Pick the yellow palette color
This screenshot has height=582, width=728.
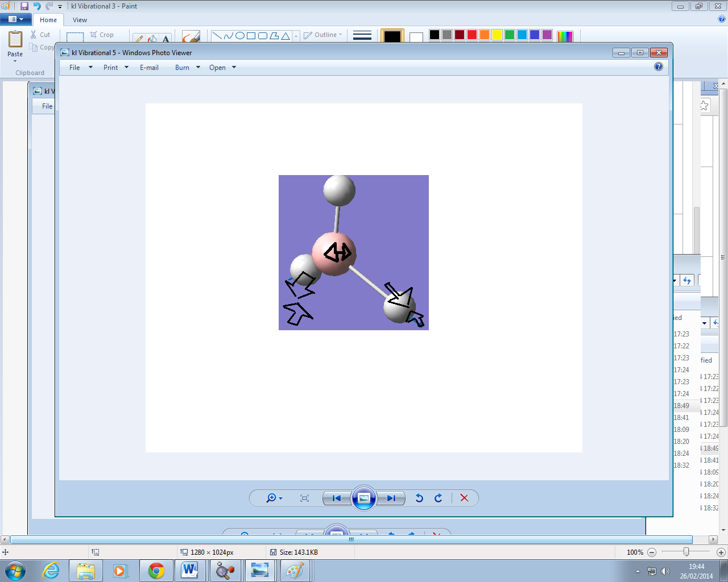pos(497,35)
